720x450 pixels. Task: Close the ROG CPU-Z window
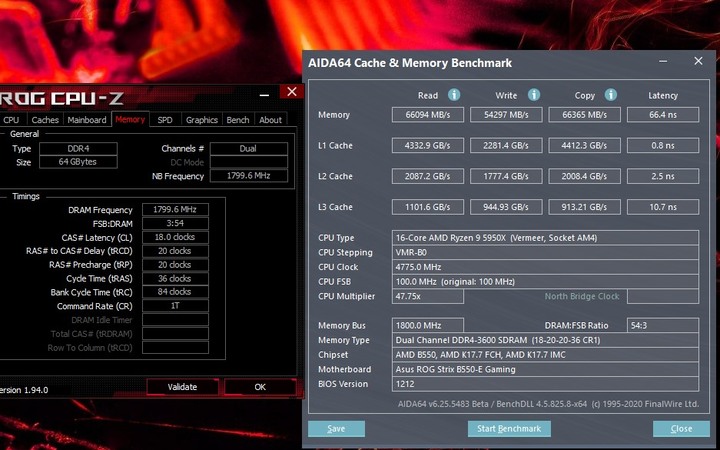coord(292,91)
